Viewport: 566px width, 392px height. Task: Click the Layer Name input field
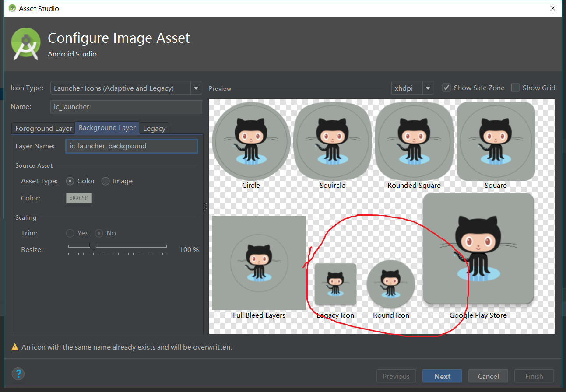coord(131,146)
